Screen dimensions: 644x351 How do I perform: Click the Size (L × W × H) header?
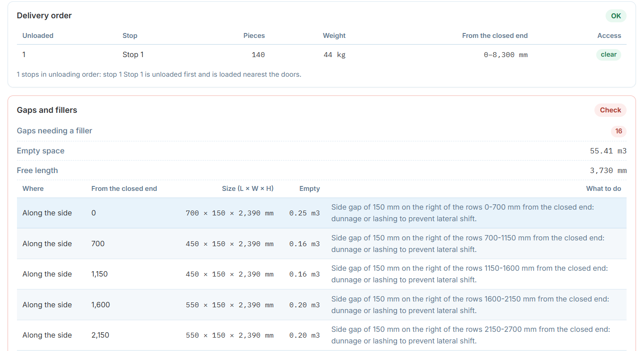pyautogui.click(x=247, y=189)
